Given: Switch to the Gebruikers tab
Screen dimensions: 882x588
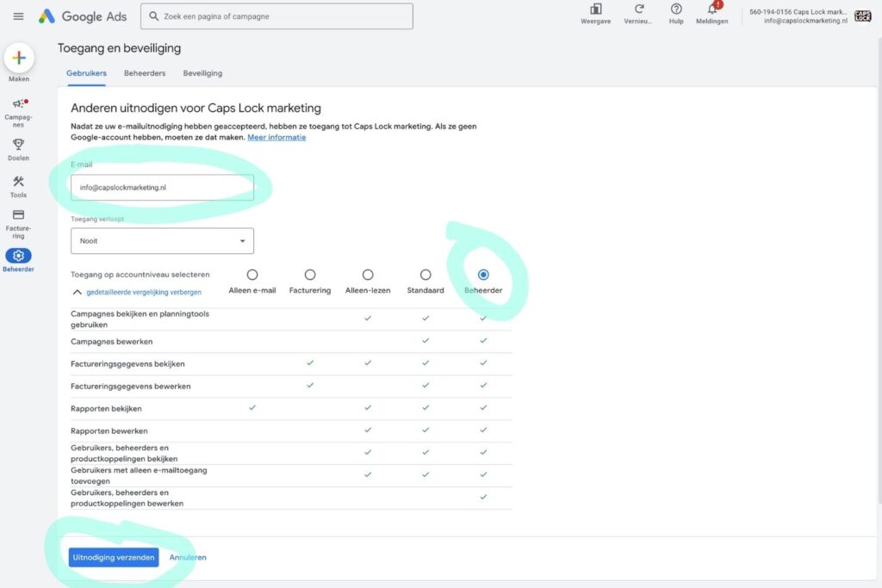Looking at the screenshot, I should 87,73.
